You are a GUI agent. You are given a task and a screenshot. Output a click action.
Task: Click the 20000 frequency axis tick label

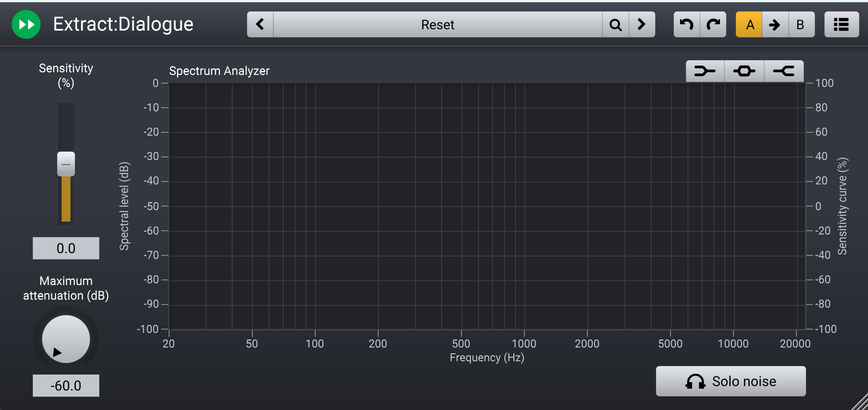[795, 344]
